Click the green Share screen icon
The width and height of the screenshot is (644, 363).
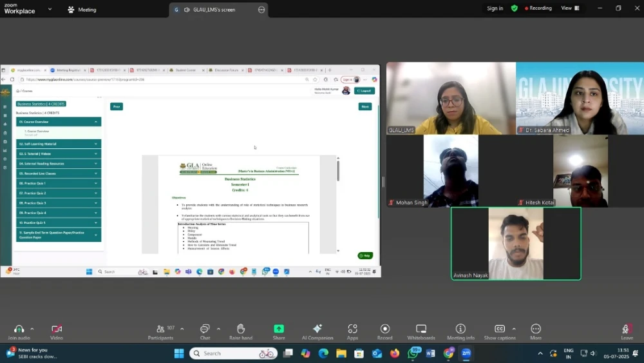click(279, 329)
